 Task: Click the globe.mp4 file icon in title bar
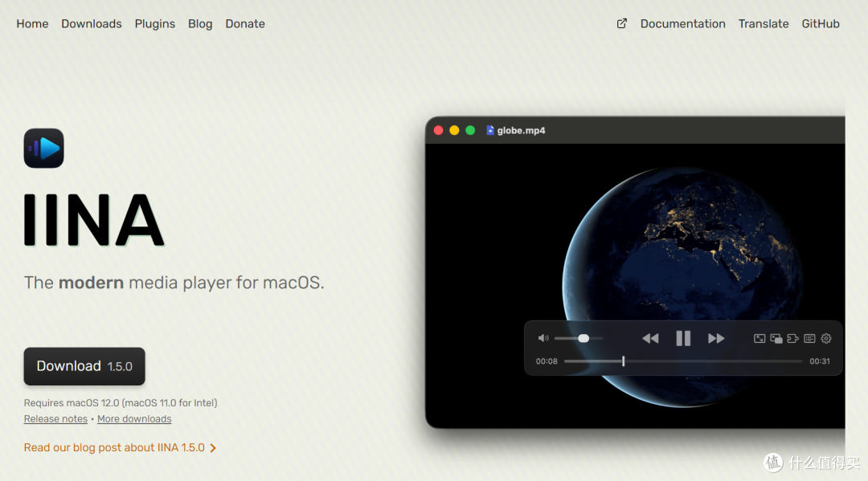[x=490, y=130]
